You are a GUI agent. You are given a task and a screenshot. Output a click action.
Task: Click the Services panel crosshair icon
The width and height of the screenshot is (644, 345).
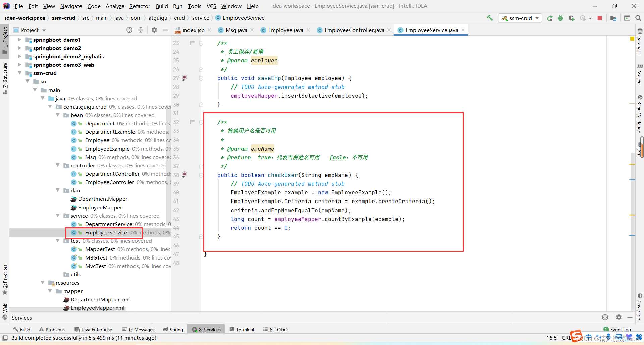tap(605, 317)
